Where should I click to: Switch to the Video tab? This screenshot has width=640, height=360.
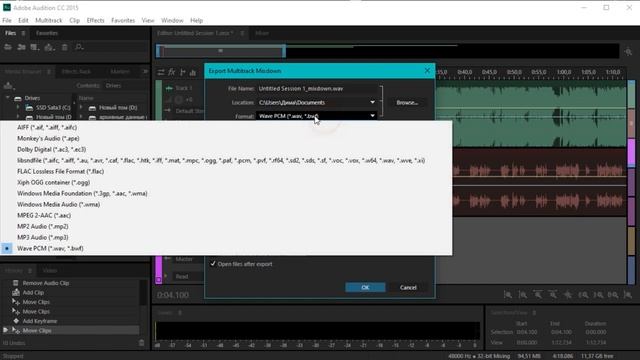point(50,271)
